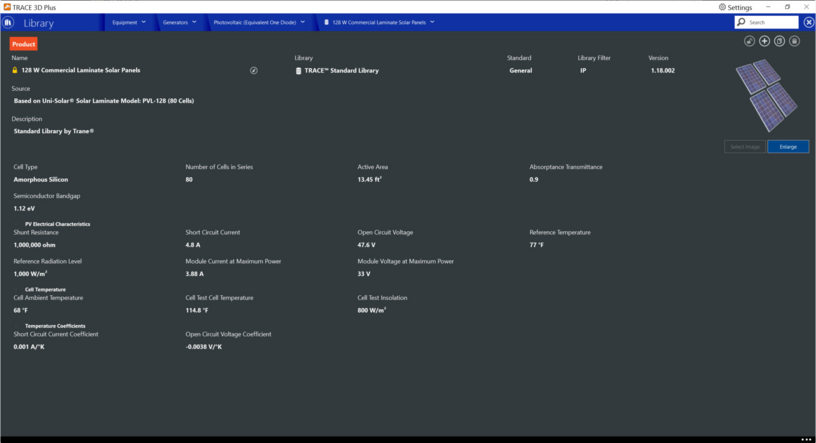
Task: Click Semiconductor Bandgap value 1.12 eV
Action: click(24, 209)
